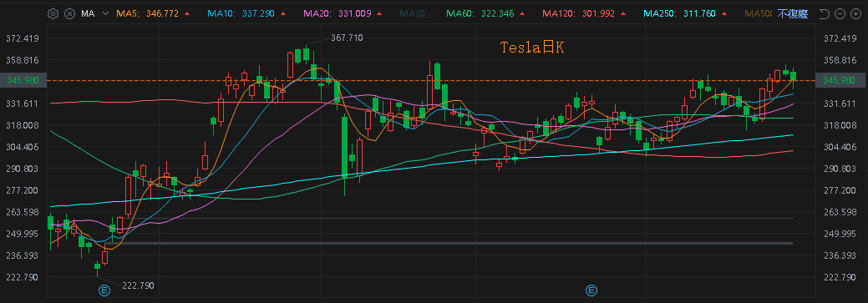Image resolution: width=868 pixels, height=303 pixels.
Task: Select 358.816 on the right price axis
Action: pos(841,60)
